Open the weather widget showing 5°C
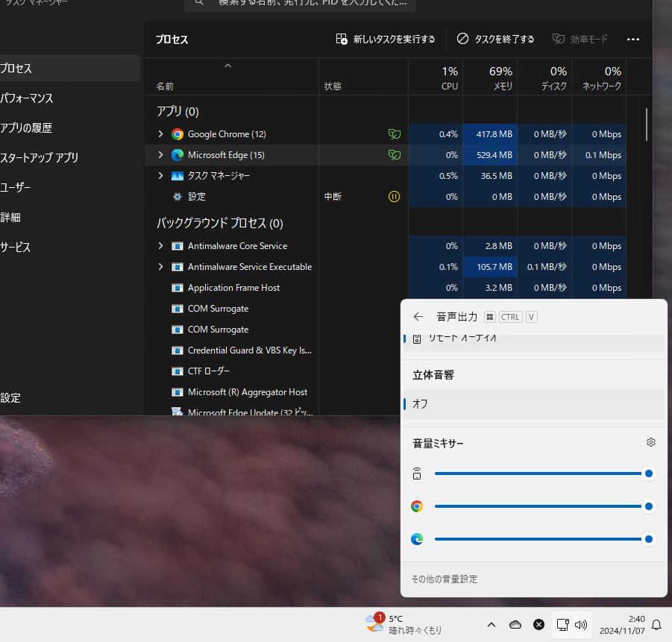 [x=403, y=624]
